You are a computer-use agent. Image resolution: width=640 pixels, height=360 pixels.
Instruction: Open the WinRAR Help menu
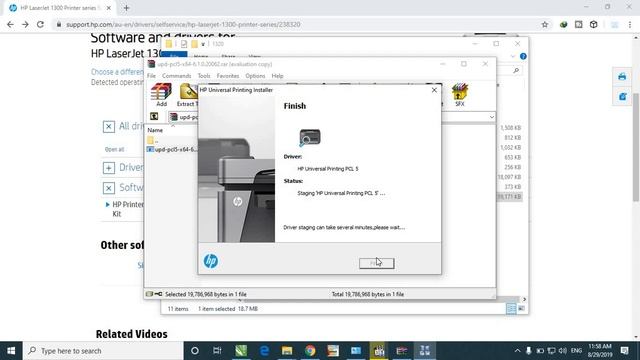tap(277, 76)
